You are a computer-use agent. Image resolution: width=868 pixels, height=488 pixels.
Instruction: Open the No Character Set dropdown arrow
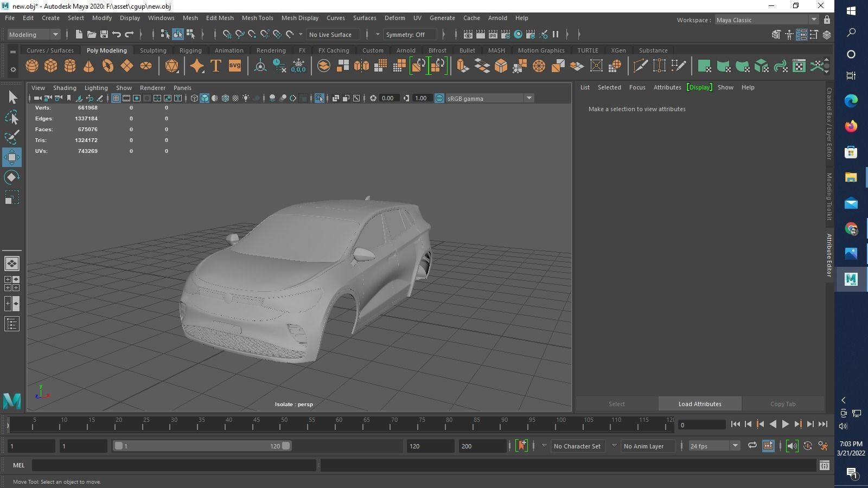click(544, 446)
